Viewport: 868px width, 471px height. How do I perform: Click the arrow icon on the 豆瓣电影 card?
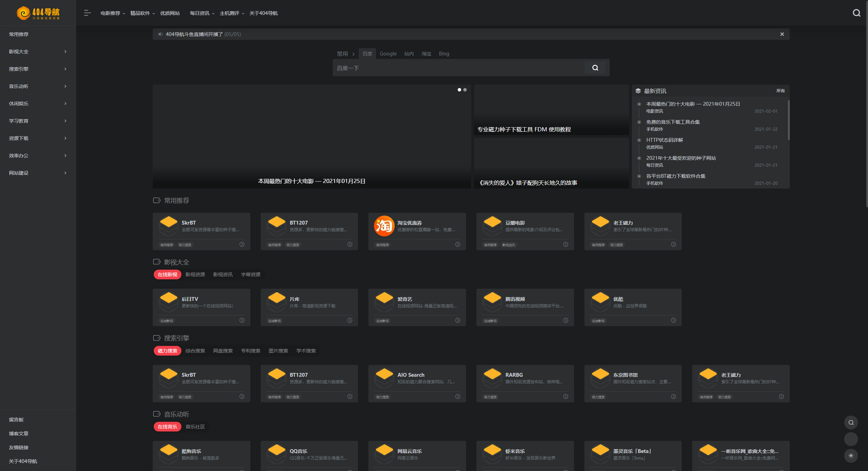(x=566, y=244)
